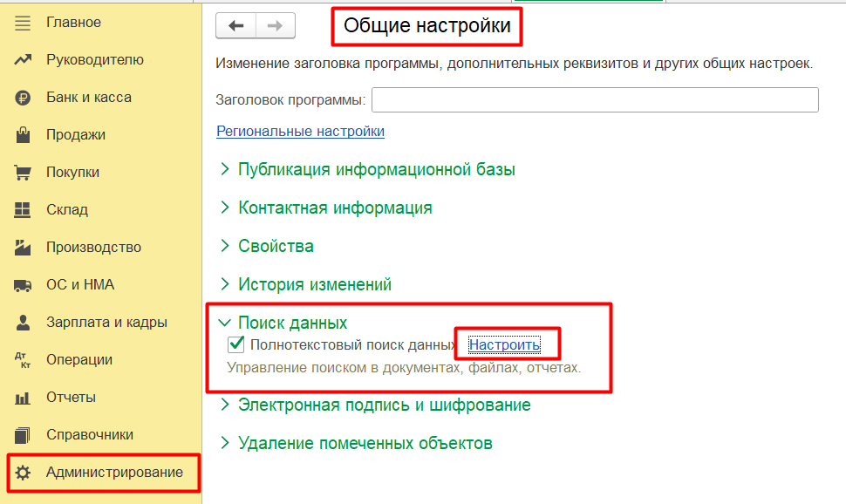Click the back arrow navigation button
This screenshot has width=846, height=504.
(235, 26)
